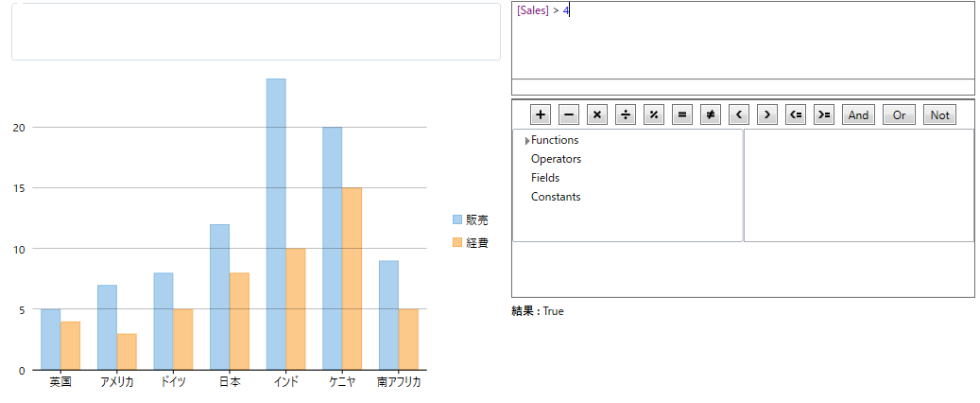
Task: Insert the Or logical operator
Action: pos(899,115)
